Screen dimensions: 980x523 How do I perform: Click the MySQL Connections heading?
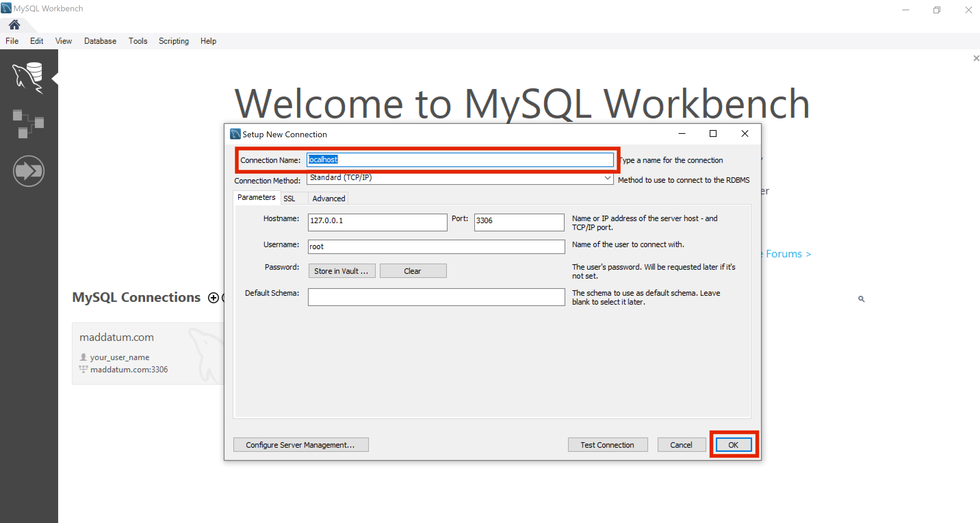136,298
